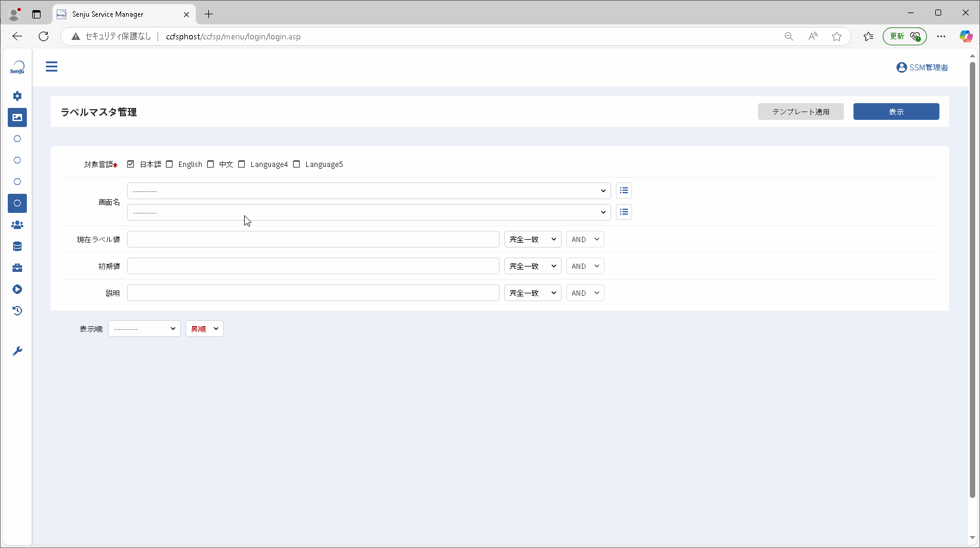Open the hamburger menu icon

[52, 67]
